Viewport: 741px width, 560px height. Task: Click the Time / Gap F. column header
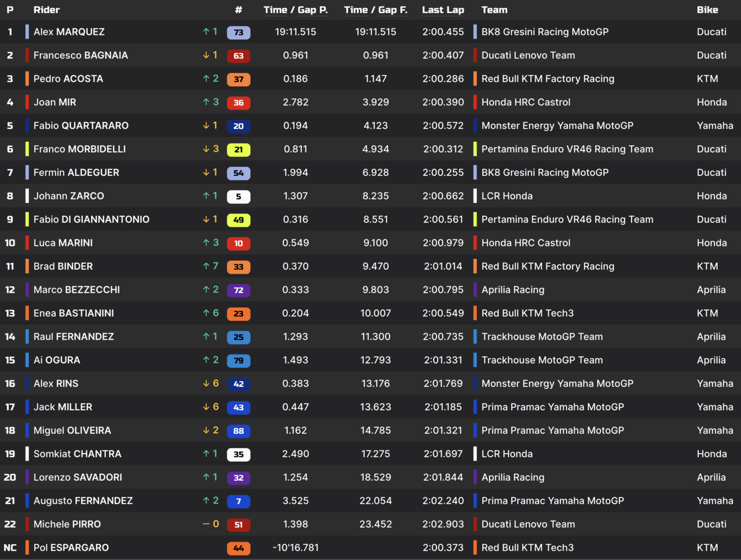(376, 10)
